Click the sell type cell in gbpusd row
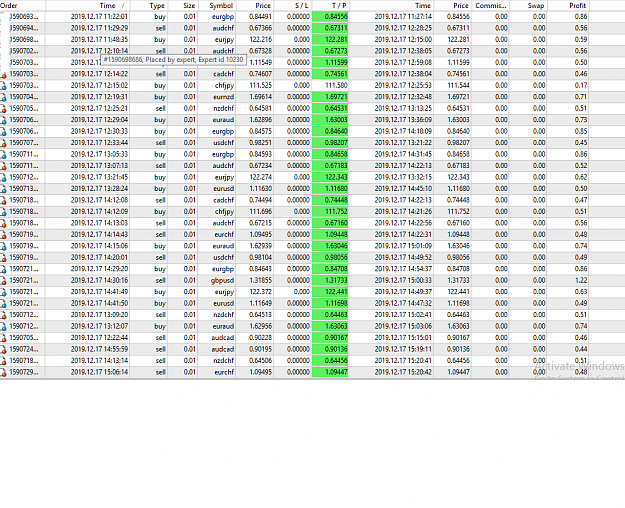 (x=160, y=281)
